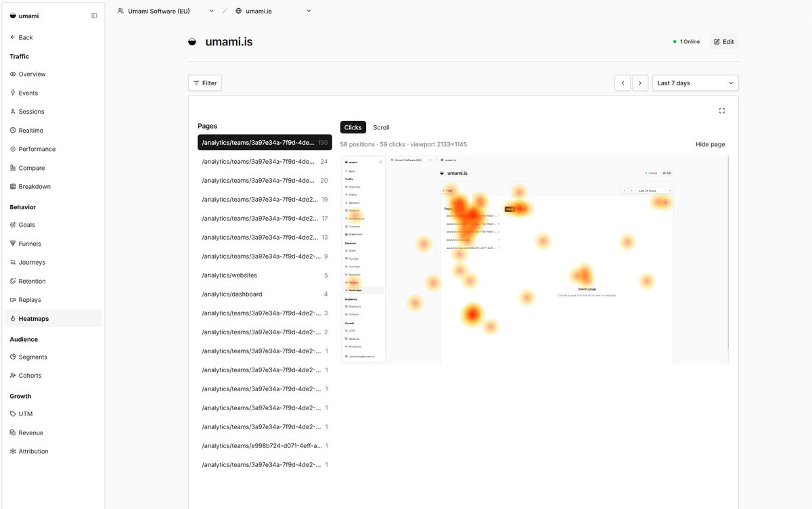Image resolution: width=812 pixels, height=509 pixels.
Task: Select Heatmaps in the sidebar
Action: click(53, 318)
